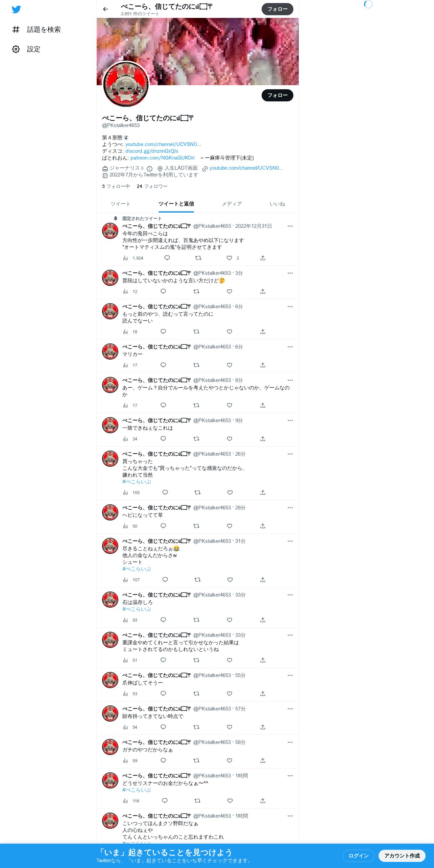Click the フォロー button below the banner
Viewport: 434px width, 868px height.
tap(278, 95)
